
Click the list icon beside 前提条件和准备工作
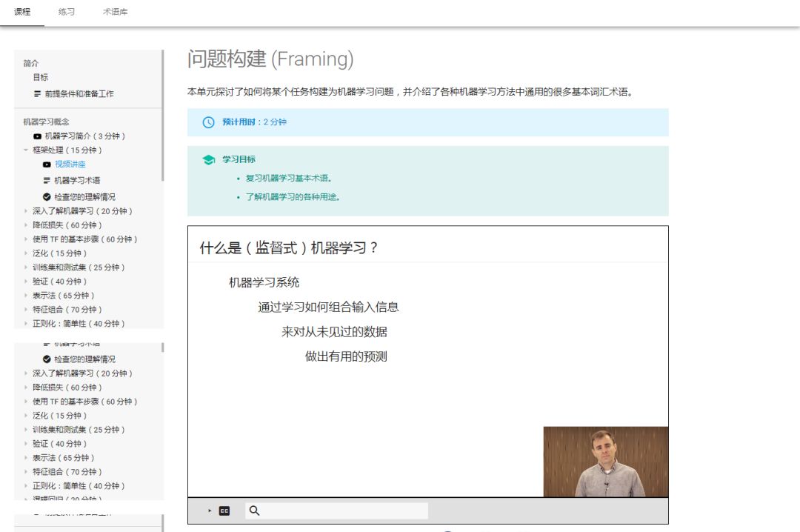click(37, 94)
